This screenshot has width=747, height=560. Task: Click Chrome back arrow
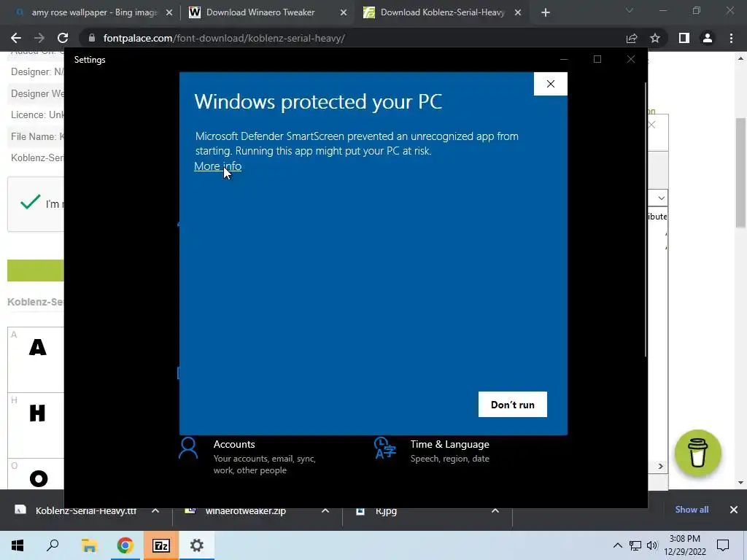click(x=16, y=38)
